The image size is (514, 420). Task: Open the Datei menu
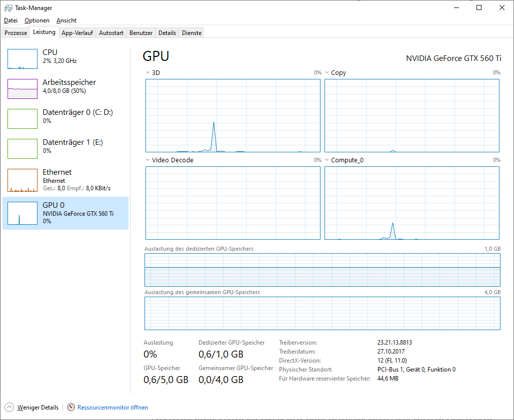tap(10, 20)
